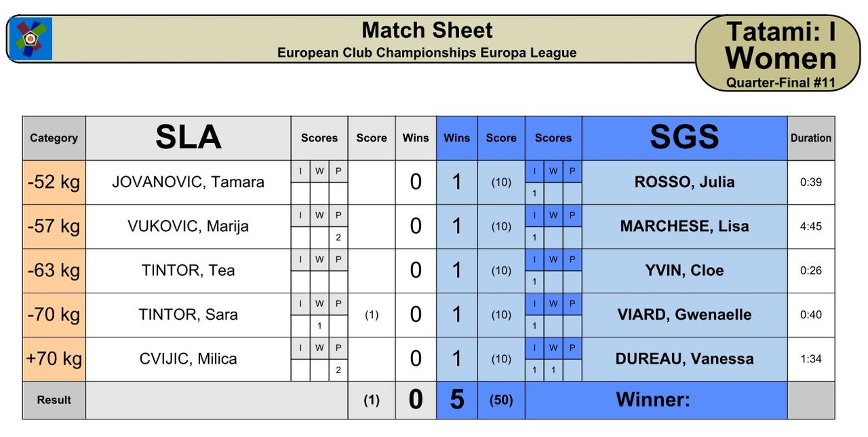This screenshot has width=868, height=437.
Task: Click the Duration column header
Action: click(x=811, y=138)
